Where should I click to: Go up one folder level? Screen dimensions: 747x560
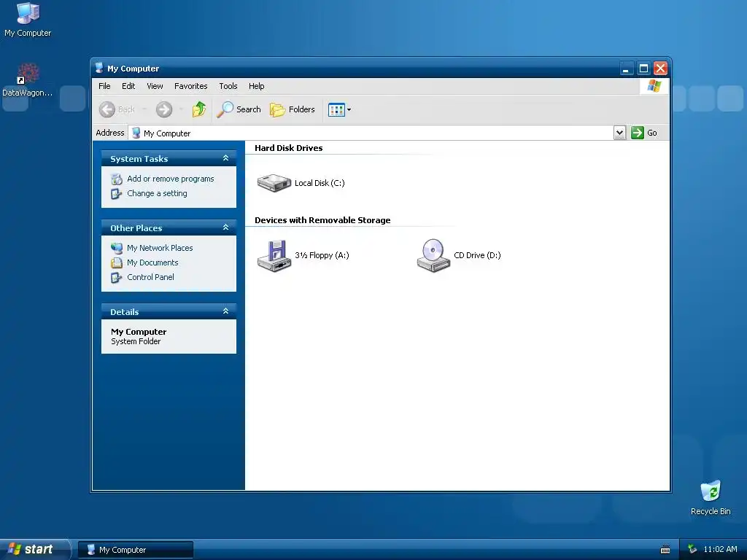click(199, 109)
